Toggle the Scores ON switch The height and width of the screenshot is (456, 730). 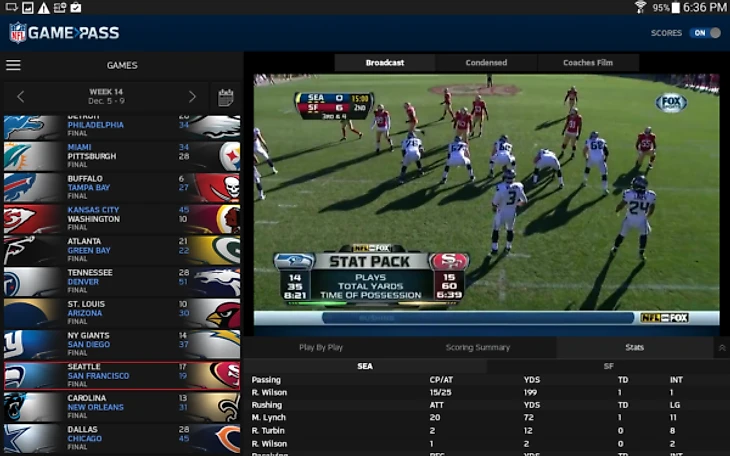tap(704, 33)
